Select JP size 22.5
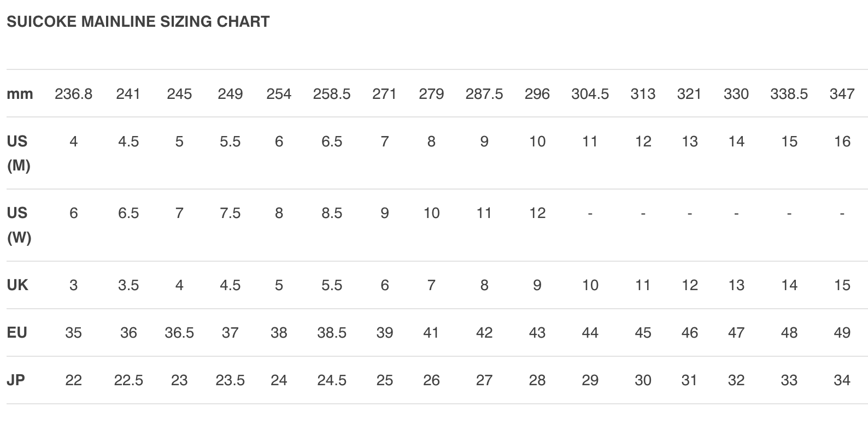Screen dimensions: 868x424 (128, 380)
